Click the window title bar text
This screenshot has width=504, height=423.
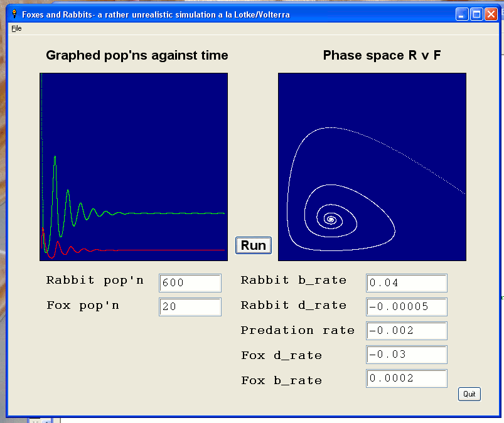156,14
